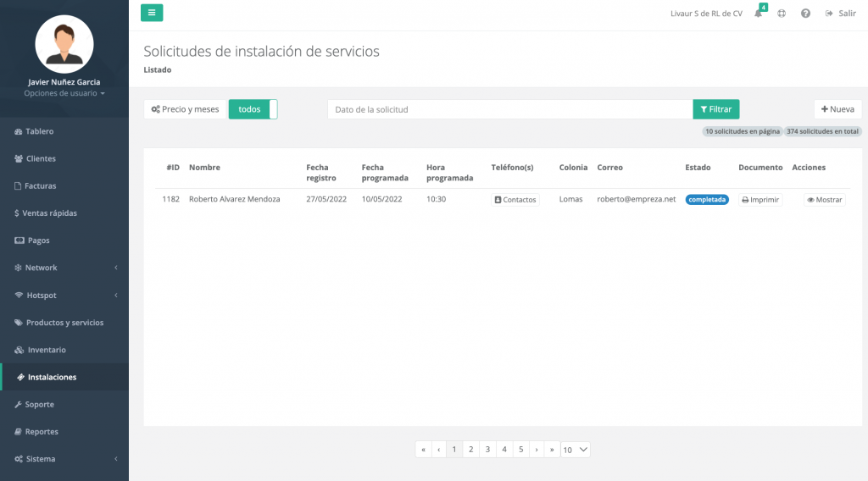The image size is (868, 481).
Task: Open Contactos for Roberto Alvarez Mendoza
Action: click(515, 200)
